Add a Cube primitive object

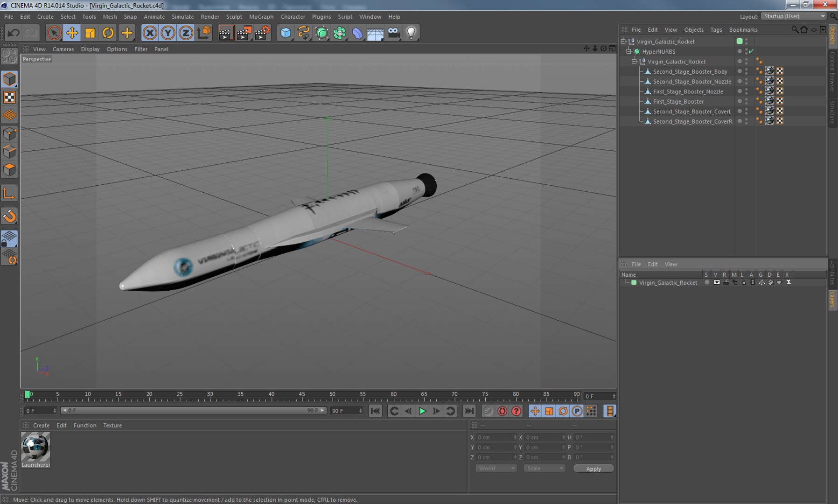(x=286, y=33)
